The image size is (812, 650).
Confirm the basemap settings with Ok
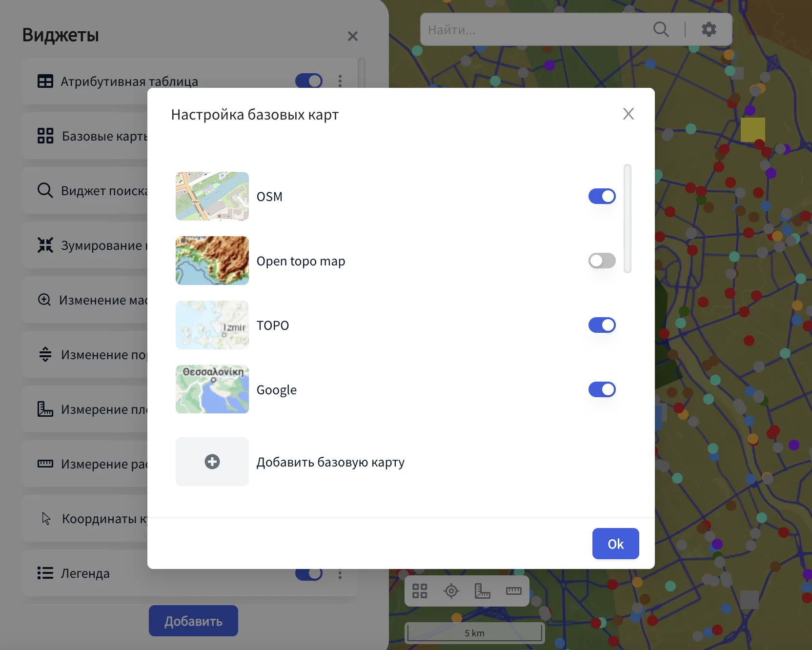point(616,544)
